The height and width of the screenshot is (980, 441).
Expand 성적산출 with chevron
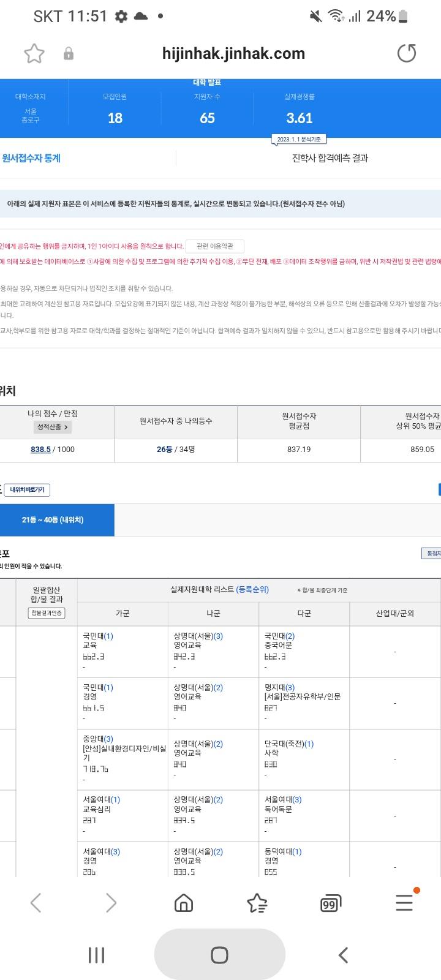(x=53, y=427)
